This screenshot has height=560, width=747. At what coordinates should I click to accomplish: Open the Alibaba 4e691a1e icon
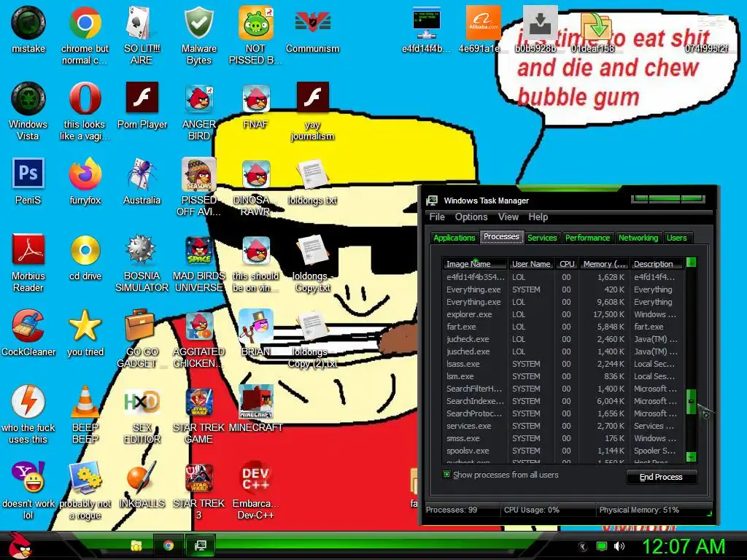point(483,29)
